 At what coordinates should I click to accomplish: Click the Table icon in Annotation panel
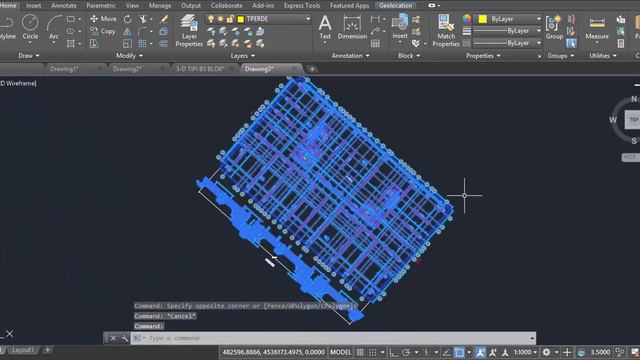[x=375, y=43]
